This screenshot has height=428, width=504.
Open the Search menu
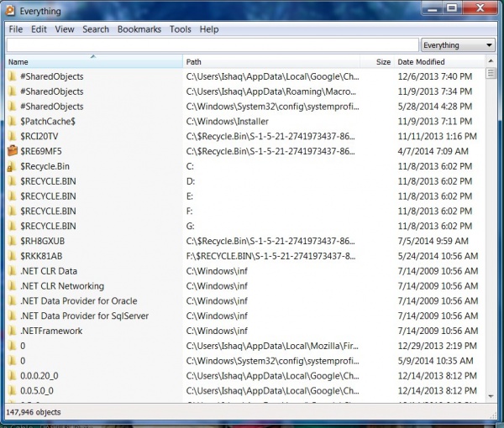pyautogui.click(x=96, y=29)
